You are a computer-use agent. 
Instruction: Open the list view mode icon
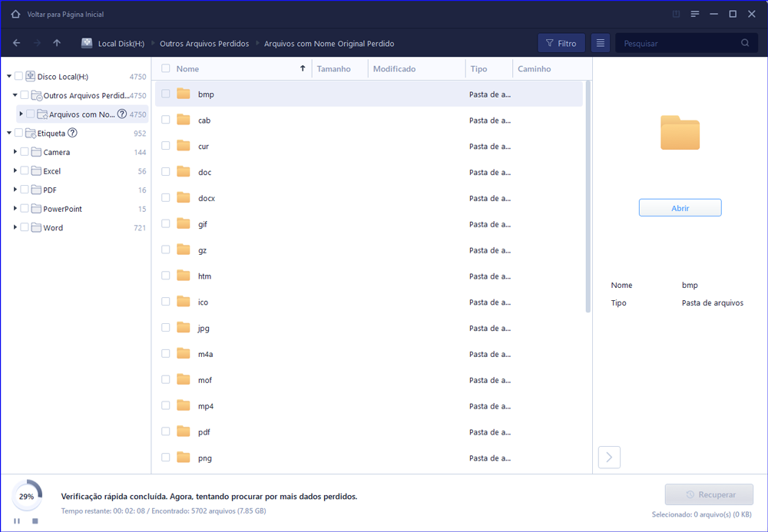tap(600, 43)
